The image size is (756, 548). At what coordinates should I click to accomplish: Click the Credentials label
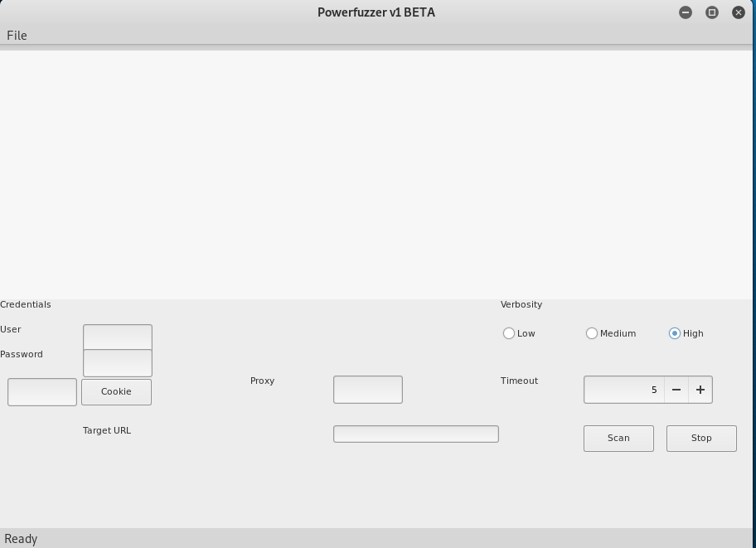tap(26, 304)
